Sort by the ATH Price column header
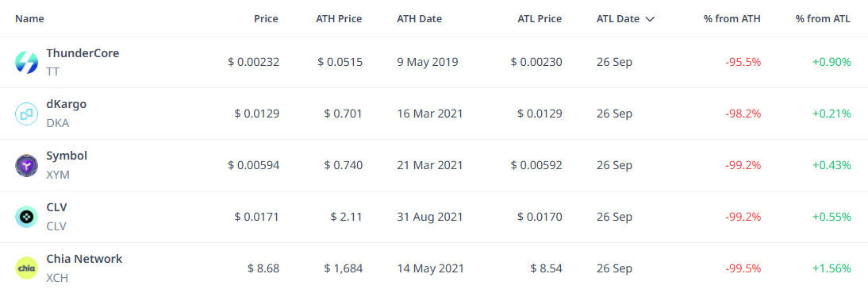 339,19
